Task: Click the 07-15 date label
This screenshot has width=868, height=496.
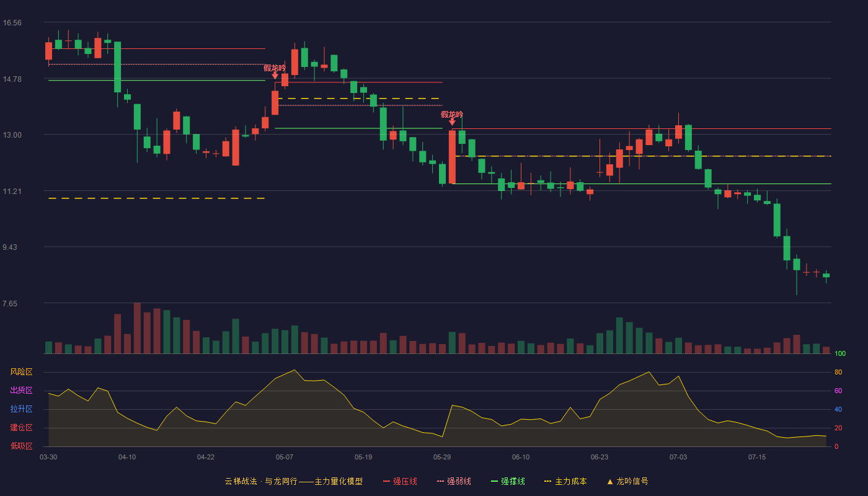Action: pos(757,457)
